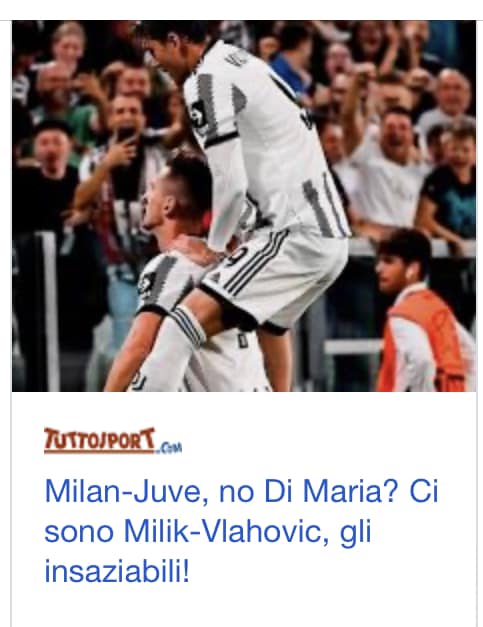Click the kneeling player's sleeve badge

click(x=145, y=286)
